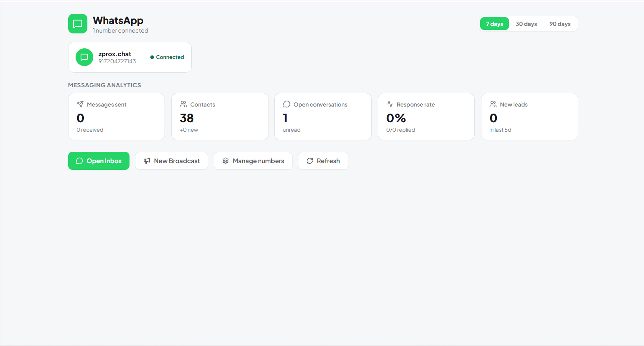
Task: Click the '0/0 replied' text
Action: pos(401,130)
